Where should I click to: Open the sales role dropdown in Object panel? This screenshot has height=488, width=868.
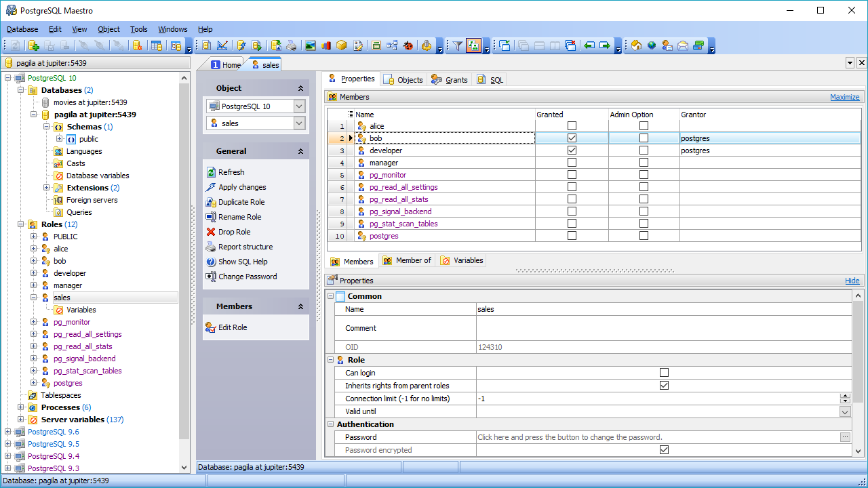[299, 123]
